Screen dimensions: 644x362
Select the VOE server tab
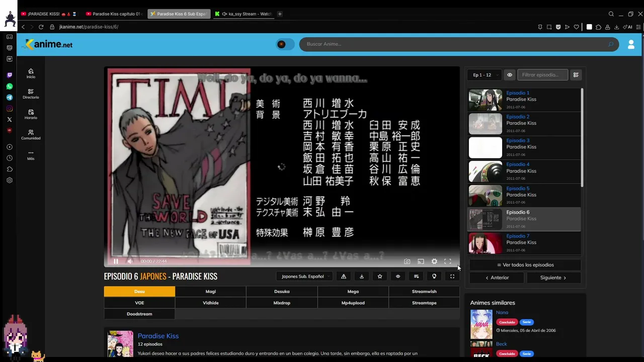coord(139,303)
